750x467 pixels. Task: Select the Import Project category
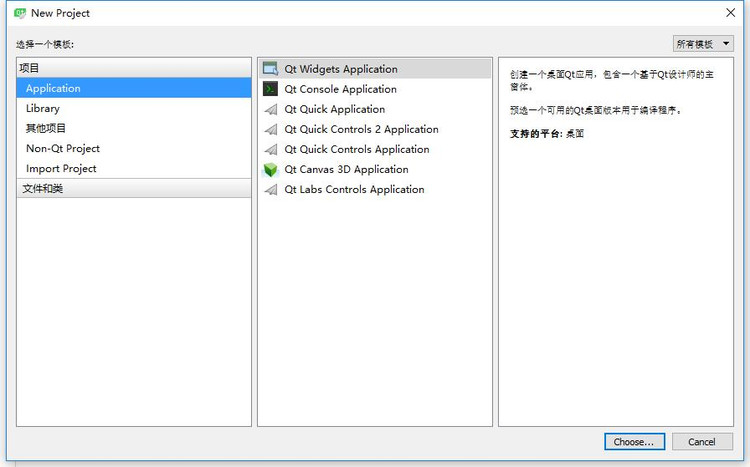[x=134, y=168]
